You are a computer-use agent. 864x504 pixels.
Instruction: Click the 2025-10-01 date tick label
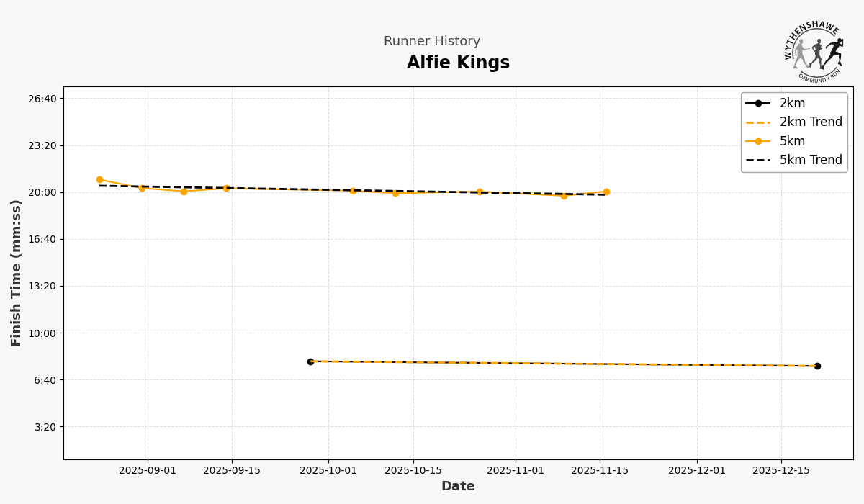pyautogui.click(x=328, y=471)
